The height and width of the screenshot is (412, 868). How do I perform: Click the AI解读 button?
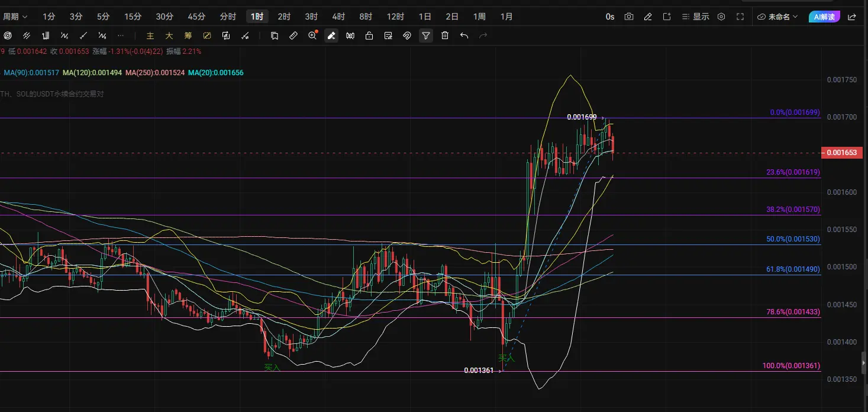click(824, 17)
